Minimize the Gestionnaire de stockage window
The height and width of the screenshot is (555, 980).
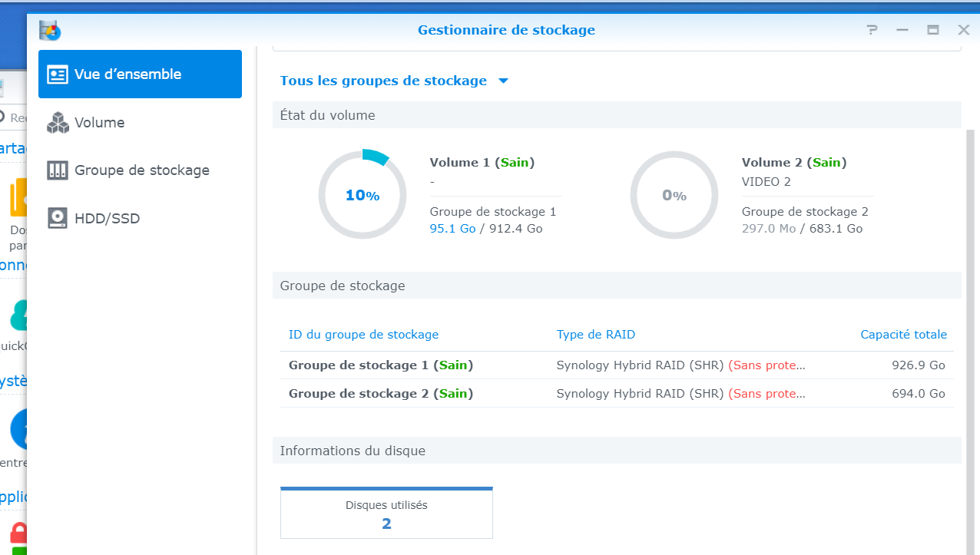tap(902, 30)
